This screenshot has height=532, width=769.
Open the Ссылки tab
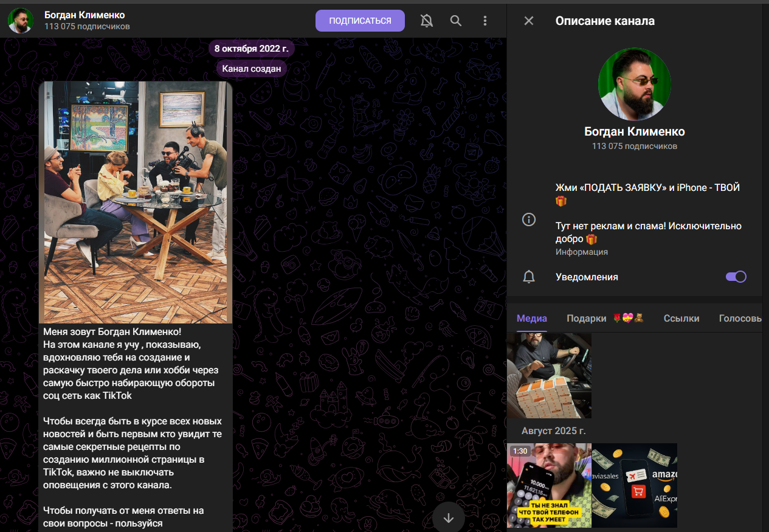pos(681,319)
